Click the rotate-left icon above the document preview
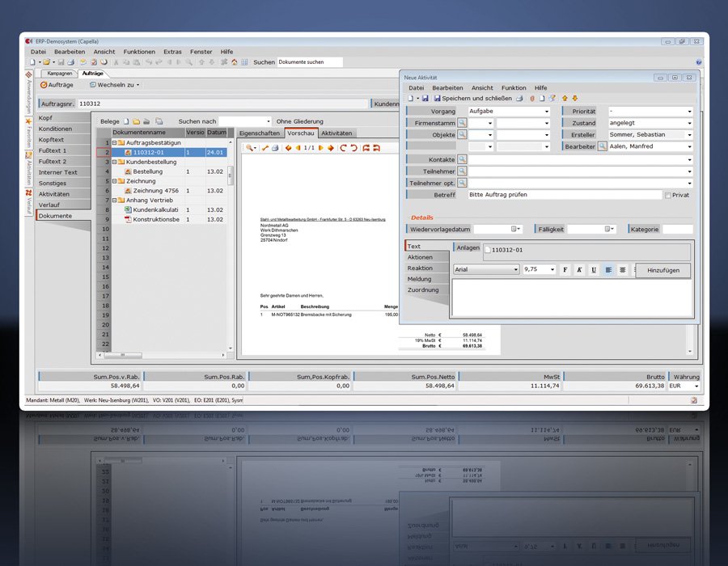 coord(352,148)
